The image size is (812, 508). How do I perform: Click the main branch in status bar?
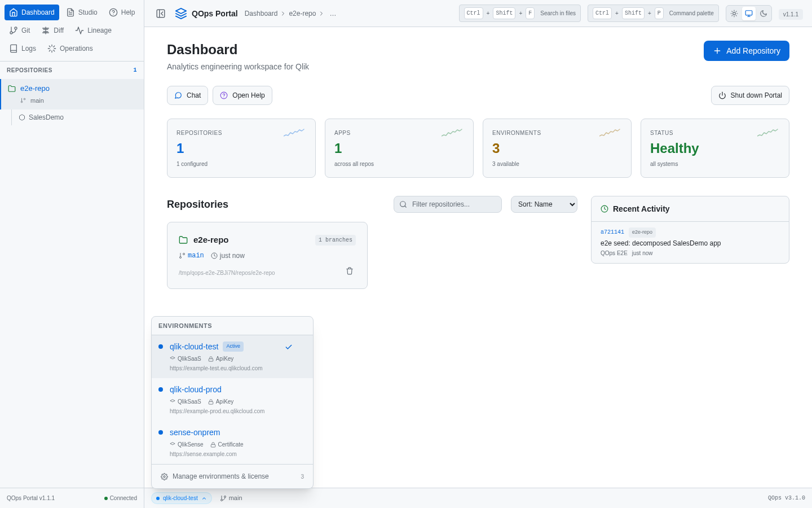tap(231, 498)
